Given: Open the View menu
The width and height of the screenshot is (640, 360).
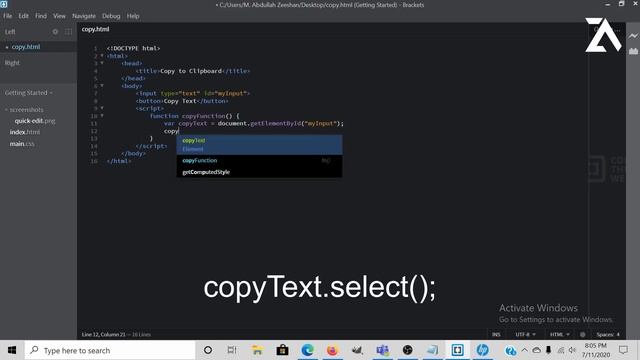Looking at the screenshot, I should 59,16.
